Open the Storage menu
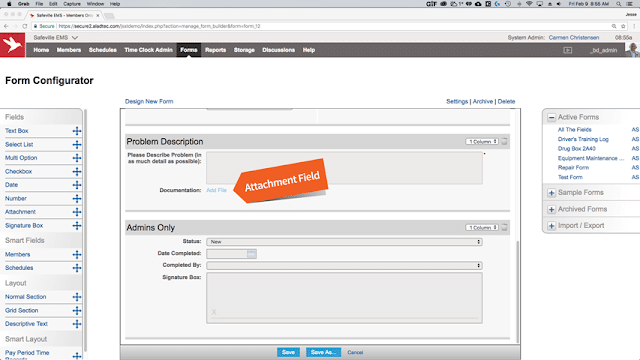This screenshot has width=640, height=360. pos(244,50)
